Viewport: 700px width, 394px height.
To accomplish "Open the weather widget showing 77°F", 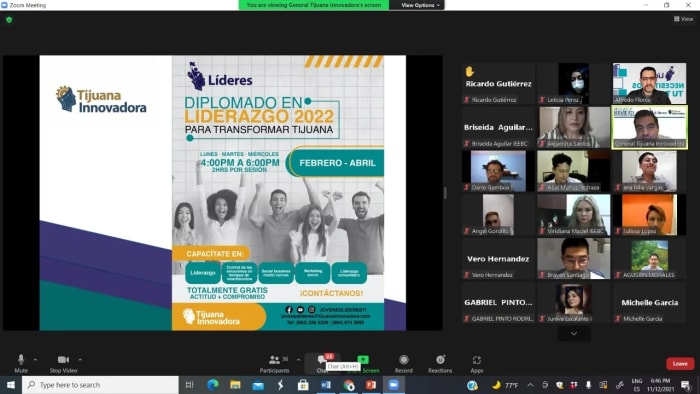I will [504, 385].
